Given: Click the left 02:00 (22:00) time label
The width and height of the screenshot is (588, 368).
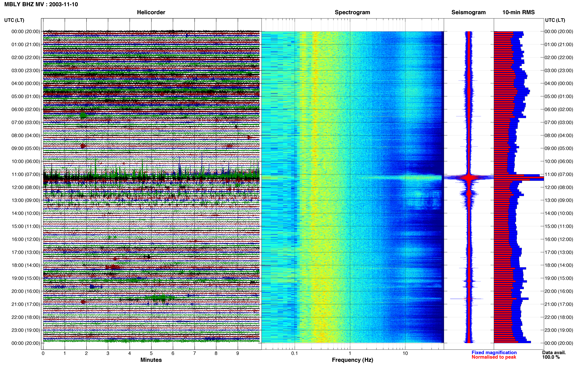Looking at the screenshot, I should coord(26,57).
